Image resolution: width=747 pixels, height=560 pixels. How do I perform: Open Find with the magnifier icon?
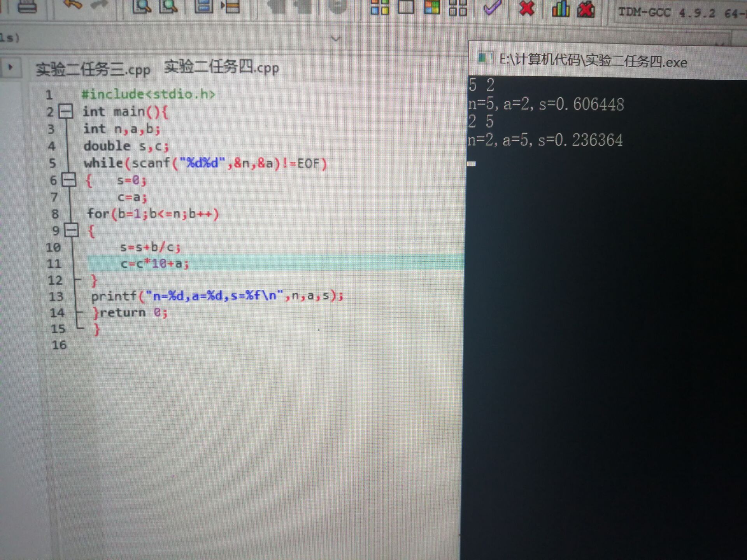pyautogui.click(x=142, y=6)
